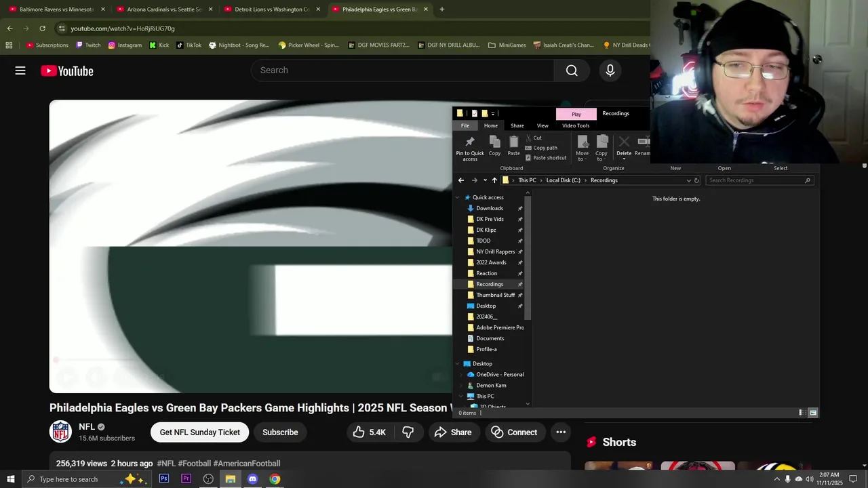Open Premiere Pro from the taskbar
Screen dimensions: 868x488
pyautogui.click(x=186, y=479)
